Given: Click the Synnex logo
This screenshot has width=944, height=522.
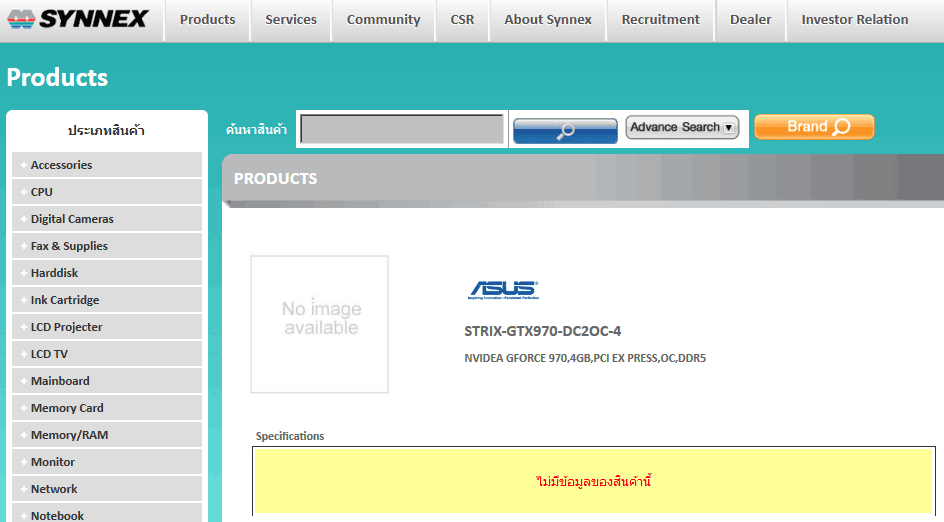Looking at the screenshot, I should pyautogui.click(x=78, y=19).
